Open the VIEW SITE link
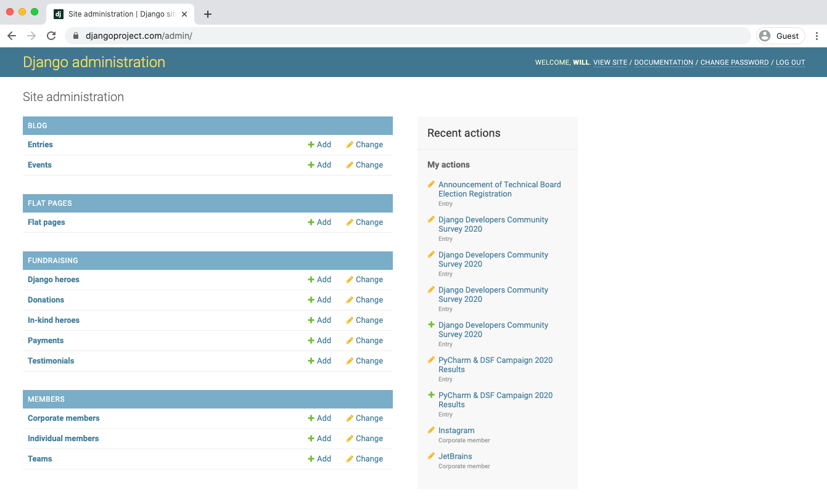This screenshot has height=504, width=827. click(x=610, y=63)
